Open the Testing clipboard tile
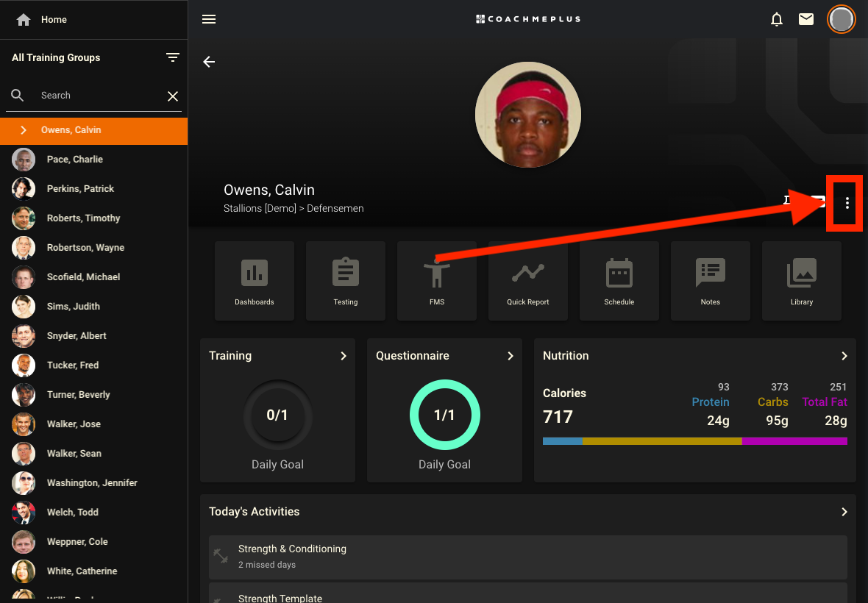 click(x=346, y=281)
